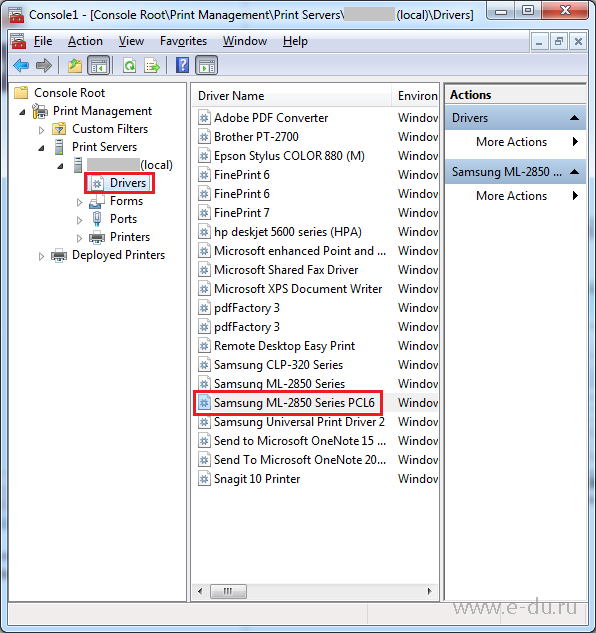The height and width of the screenshot is (633, 596).
Task: Select hp deskjet 5600 series (HPA)
Action: [288, 232]
